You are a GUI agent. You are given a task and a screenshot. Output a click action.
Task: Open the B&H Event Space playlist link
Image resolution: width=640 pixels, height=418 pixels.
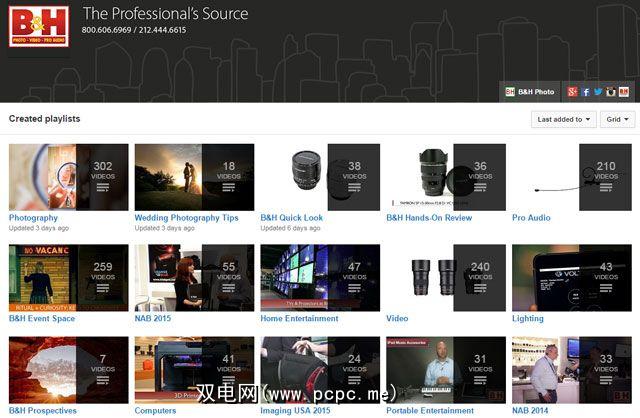[42, 318]
